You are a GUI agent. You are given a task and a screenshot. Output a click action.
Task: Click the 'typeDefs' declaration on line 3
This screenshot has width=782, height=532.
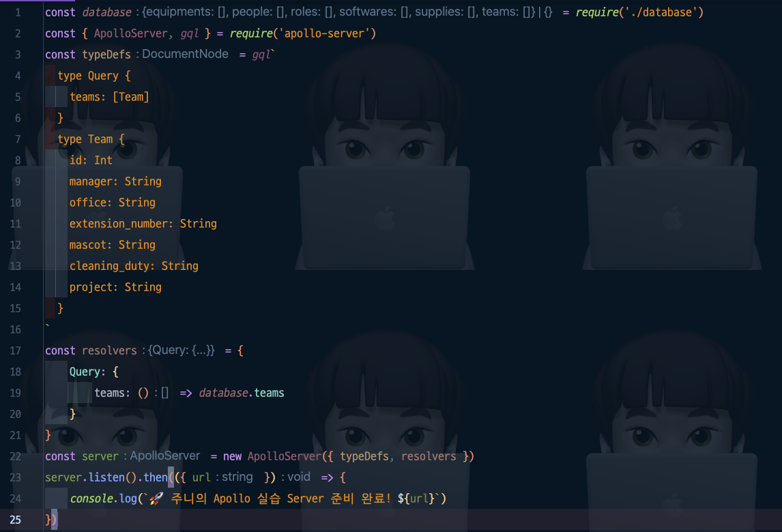106,55
